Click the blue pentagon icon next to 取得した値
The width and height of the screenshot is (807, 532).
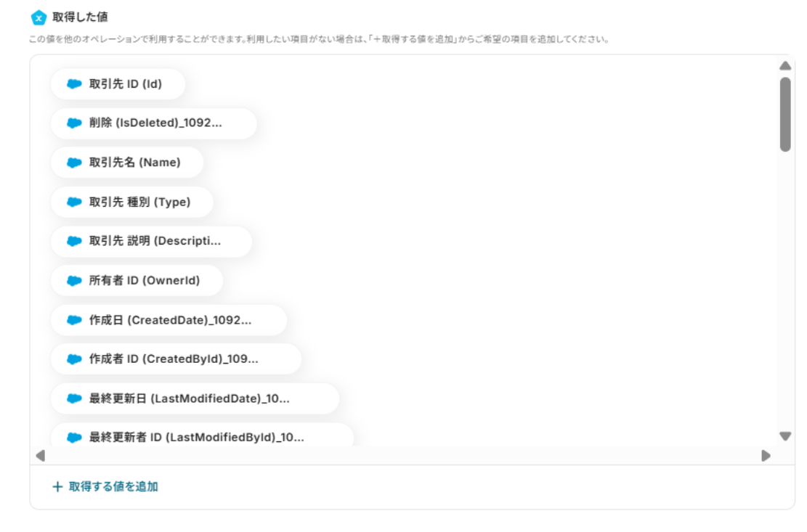click(x=38, y=17)
